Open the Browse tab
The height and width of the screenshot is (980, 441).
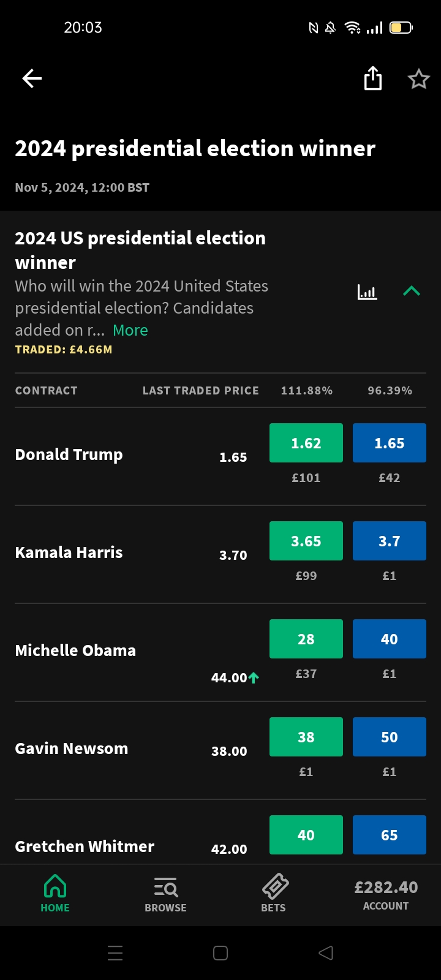pos(165,894)
